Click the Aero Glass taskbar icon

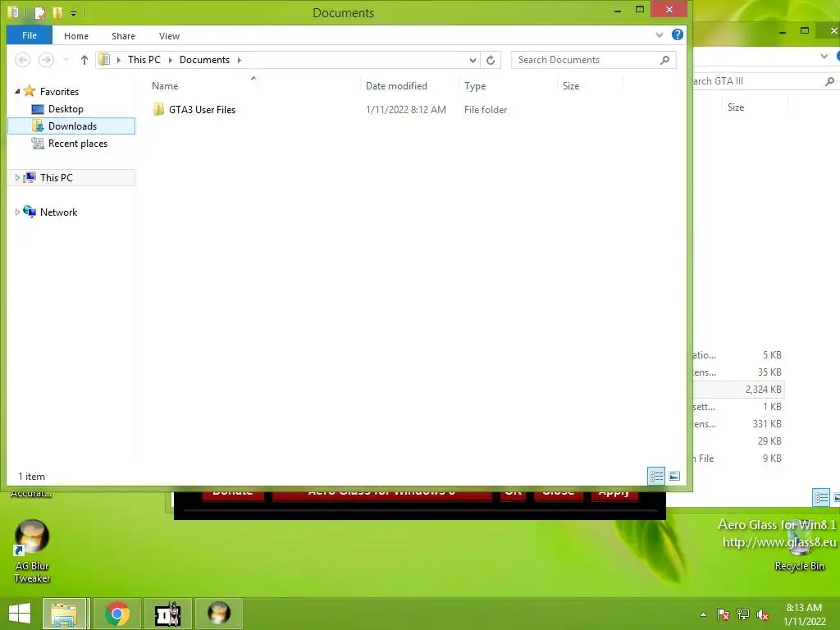click(x=218, y=614)
